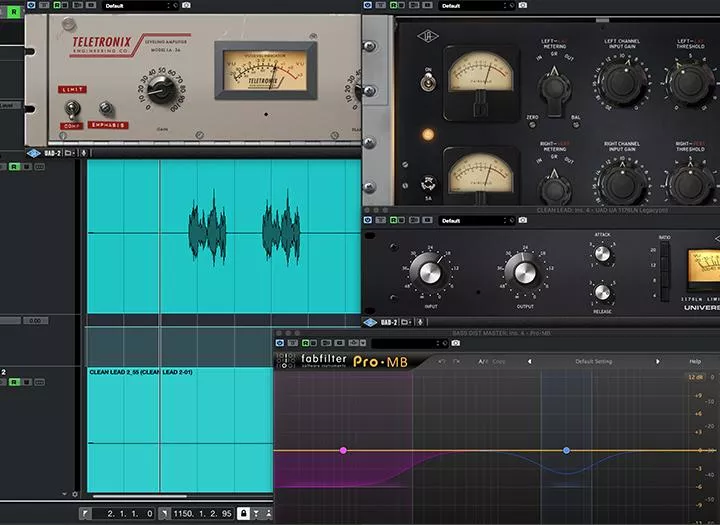Click left locator position field 2.1.1.0
Screen dimensions: 720x525
coord(124,514)
